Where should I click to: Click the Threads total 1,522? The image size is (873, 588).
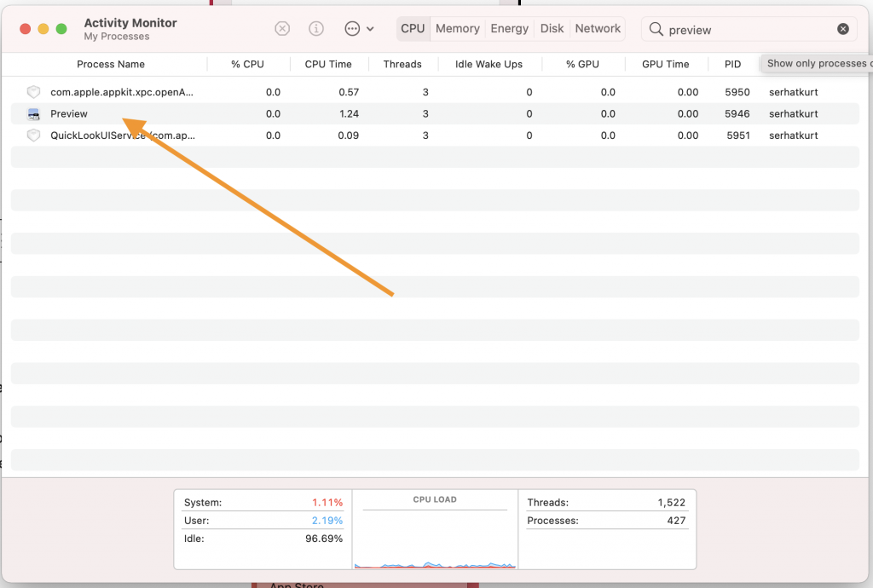672,502
